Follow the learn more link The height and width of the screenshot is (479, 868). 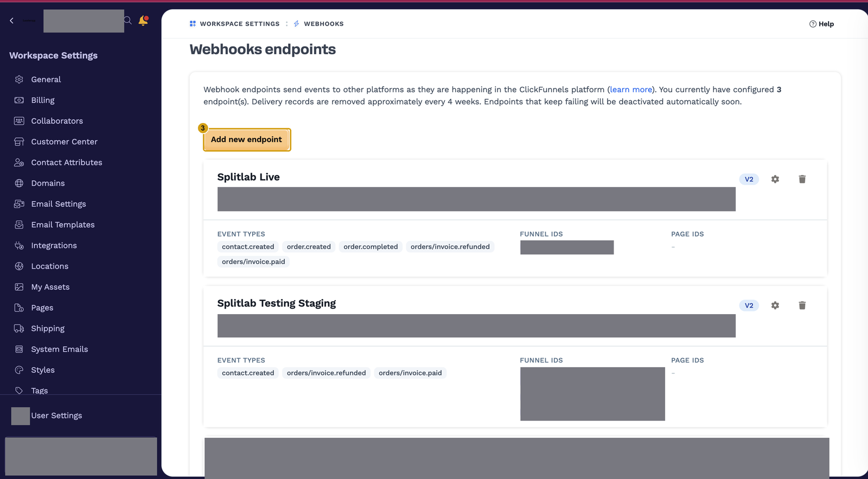point(631,90)
